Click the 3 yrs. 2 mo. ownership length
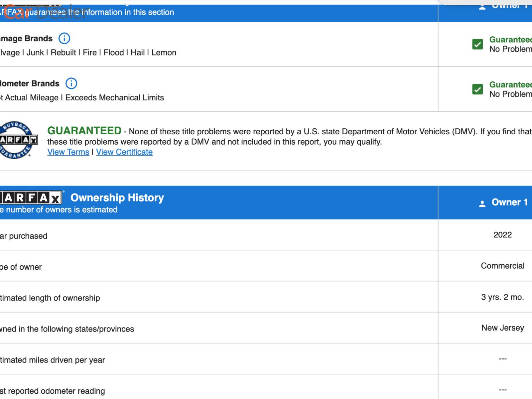This screenshot has width=532, height=399. 502,297
